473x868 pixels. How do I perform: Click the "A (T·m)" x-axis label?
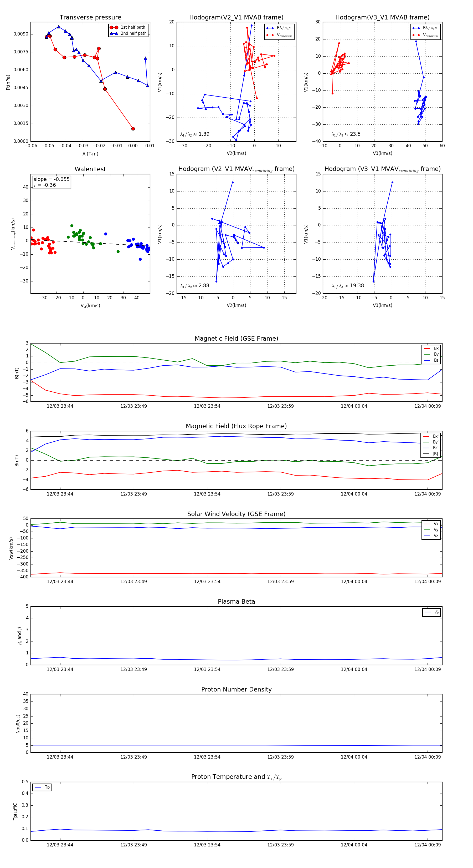tap(90, 154)
